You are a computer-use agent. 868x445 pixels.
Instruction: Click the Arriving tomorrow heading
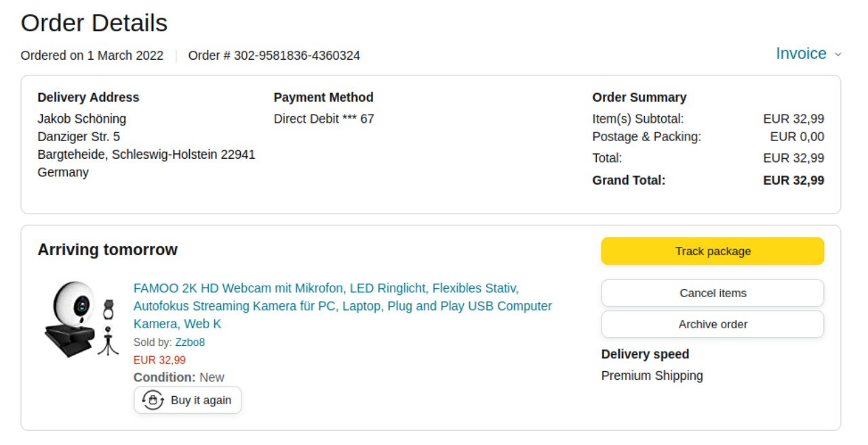107,250
